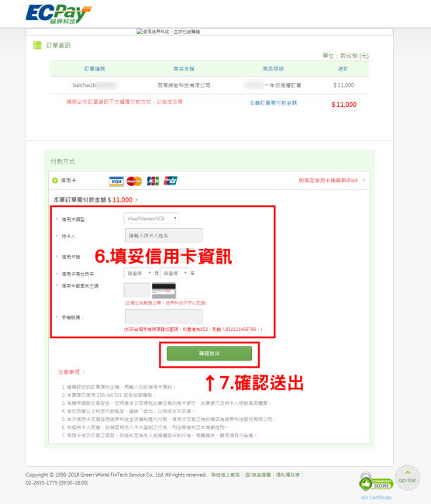Image resolution: width=431 pixels, height=504 pixels.
Task: Click the Visa card icon
Action: 116,181
